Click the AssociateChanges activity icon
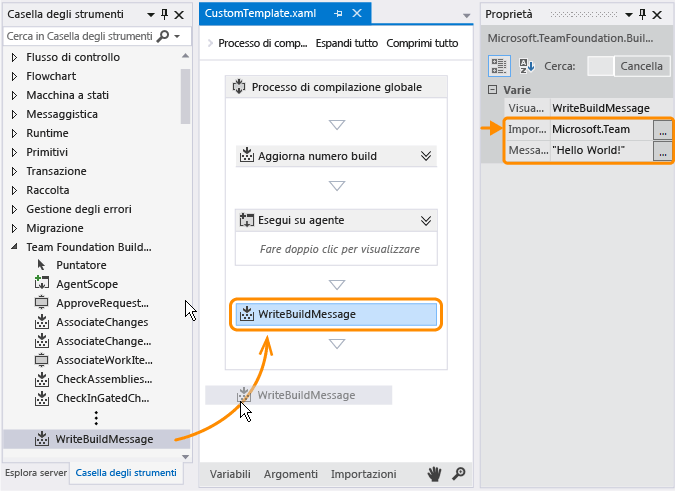The width and height of the screenshot is (675, 491). point(41,322)
